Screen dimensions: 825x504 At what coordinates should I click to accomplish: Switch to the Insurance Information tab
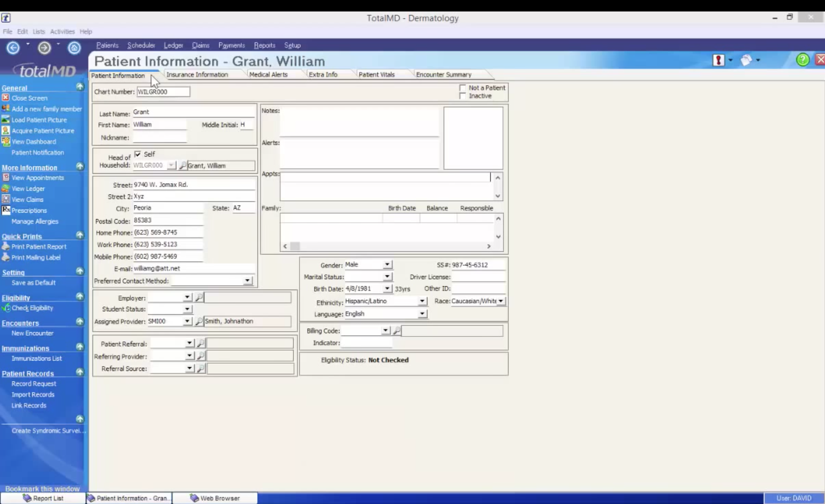(197, 75)
